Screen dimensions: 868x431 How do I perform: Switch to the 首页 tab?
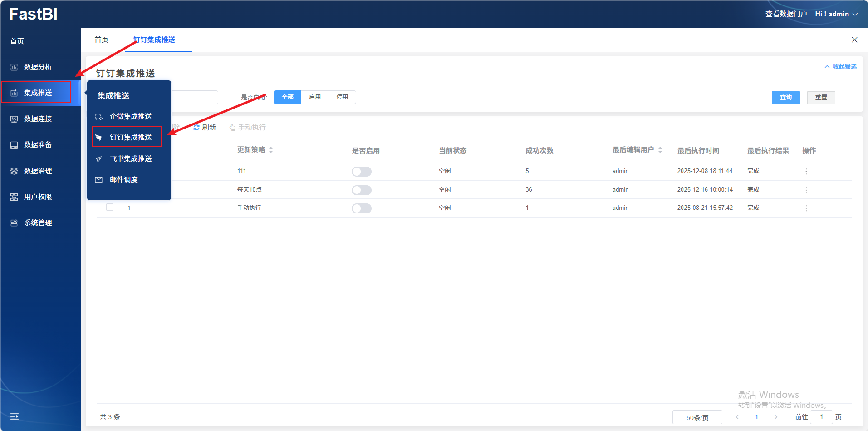point(102,40)
